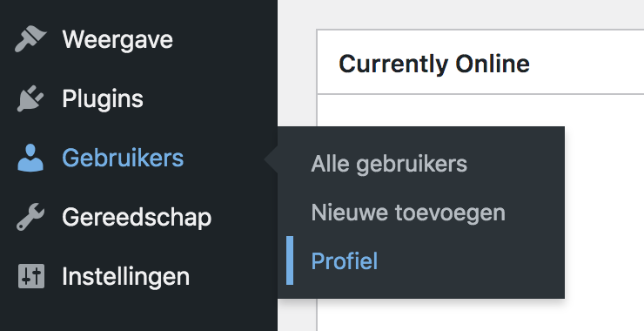Open the Gereedschap menu label
Image resolution: width=644 pixels, height=331 pixels.
(137, 218)
